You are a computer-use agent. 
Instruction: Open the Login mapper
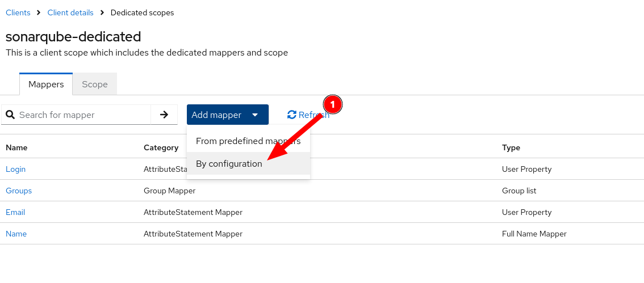pos(15,169)
